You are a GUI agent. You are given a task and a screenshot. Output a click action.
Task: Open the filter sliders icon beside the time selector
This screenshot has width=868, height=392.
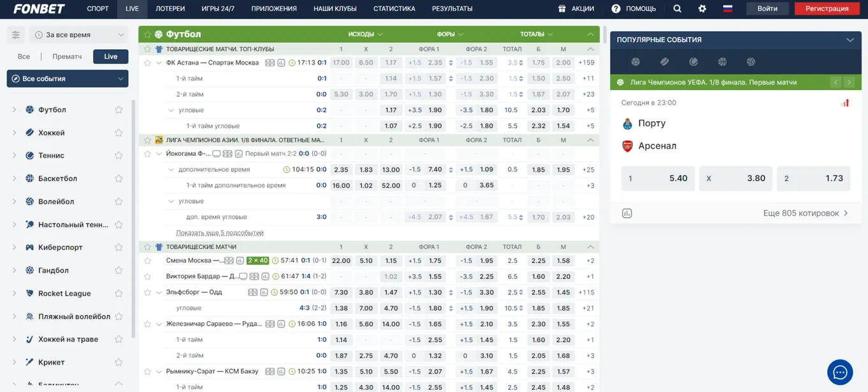(x=16, y=35)
